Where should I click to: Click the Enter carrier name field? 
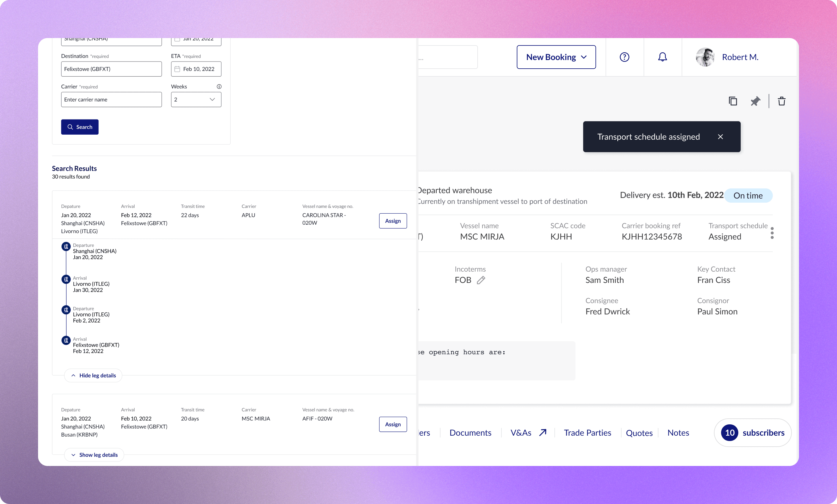(x=111, y=100)
